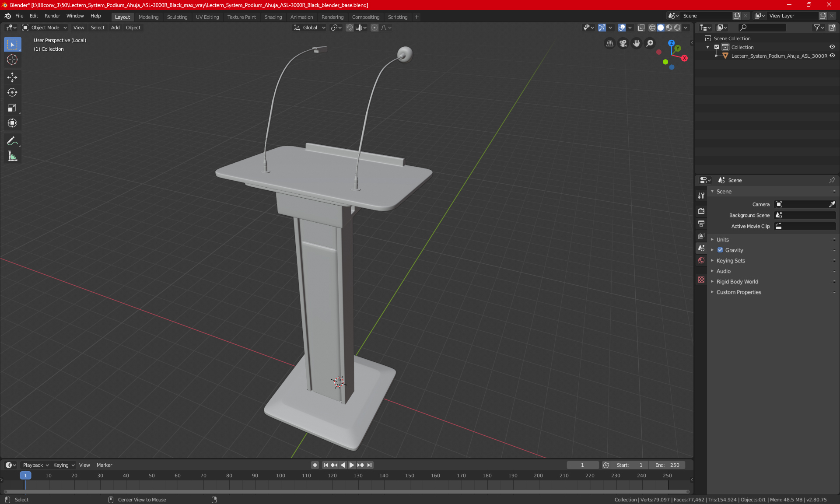Open the Global transform orientation dropdown
Screen dimensions: 840x504
(310, 28)
